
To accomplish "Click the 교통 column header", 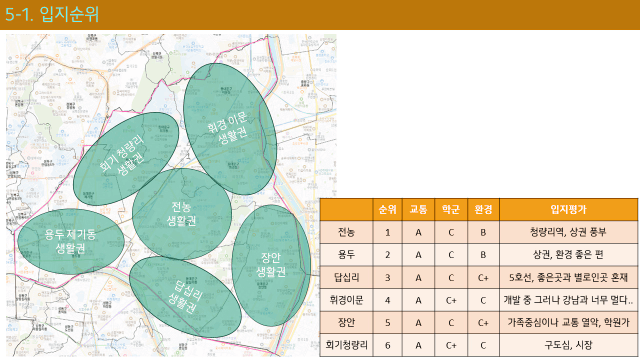I will (x=418, y=210).
